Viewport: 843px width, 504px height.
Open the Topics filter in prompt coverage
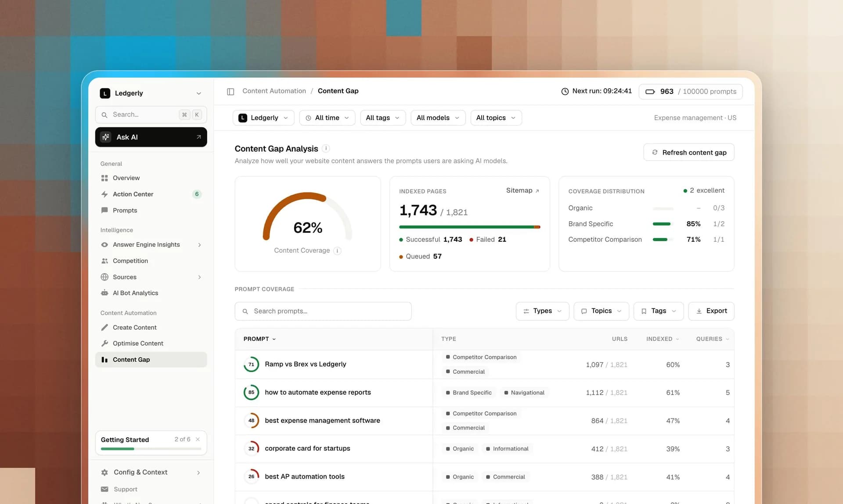click(601, 311)
